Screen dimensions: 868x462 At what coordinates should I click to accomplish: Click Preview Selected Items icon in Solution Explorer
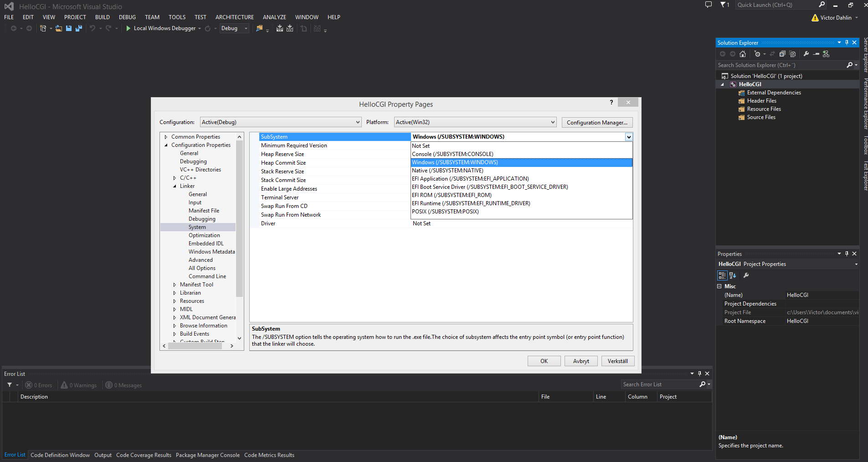[816, 54]
